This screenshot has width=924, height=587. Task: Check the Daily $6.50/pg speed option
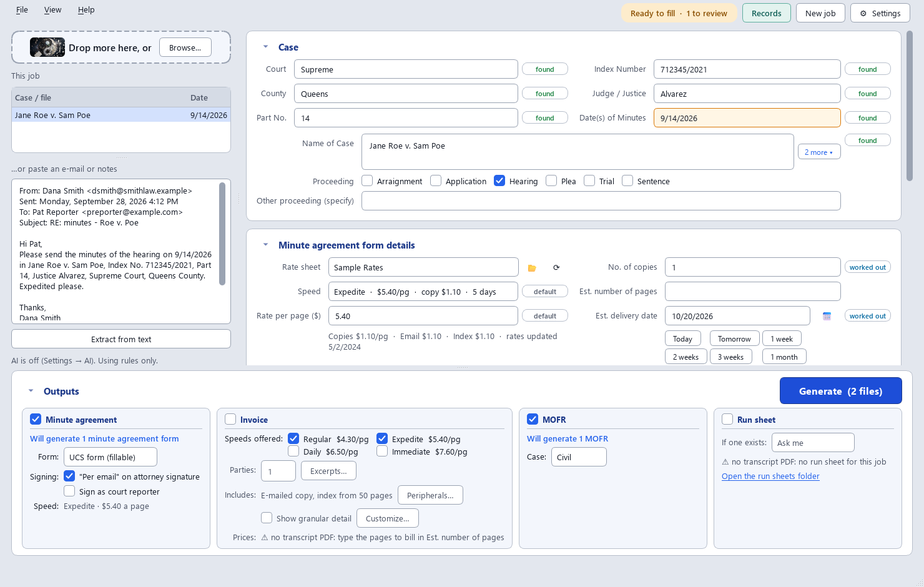(x=293, y=451)
